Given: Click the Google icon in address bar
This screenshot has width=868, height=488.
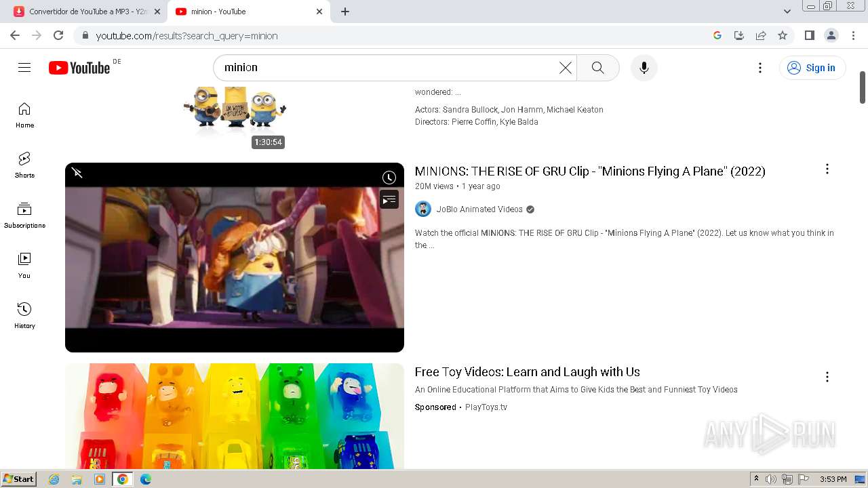Looking at the screenshot, I should pos(717,35).
